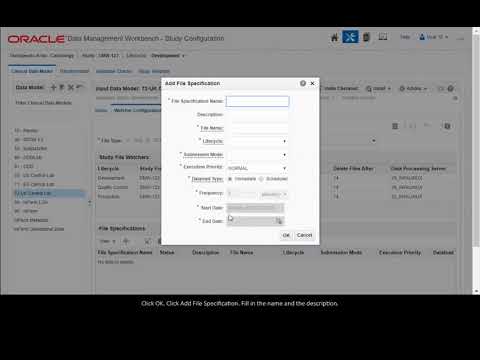Click the home icon in header
Screen dimensions: 480x360
[x=334, y=37]
